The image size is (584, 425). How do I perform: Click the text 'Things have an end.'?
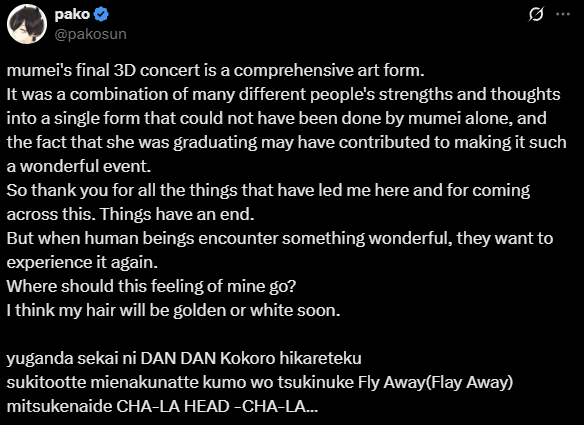(177, 214)
